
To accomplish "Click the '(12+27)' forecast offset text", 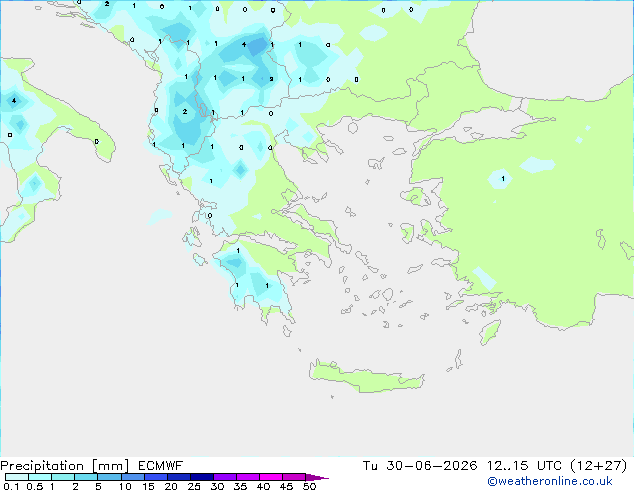I will tap(599, 466).
